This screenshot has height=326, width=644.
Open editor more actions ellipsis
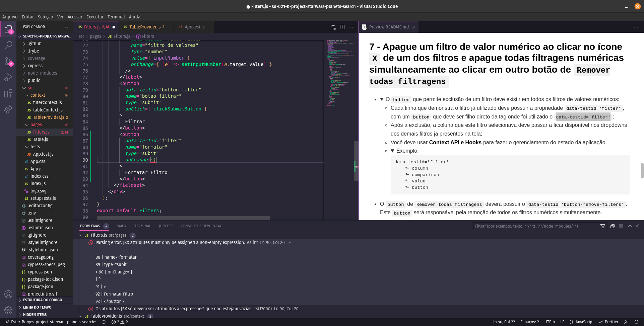pyautogui.click(x=351, y=27)
